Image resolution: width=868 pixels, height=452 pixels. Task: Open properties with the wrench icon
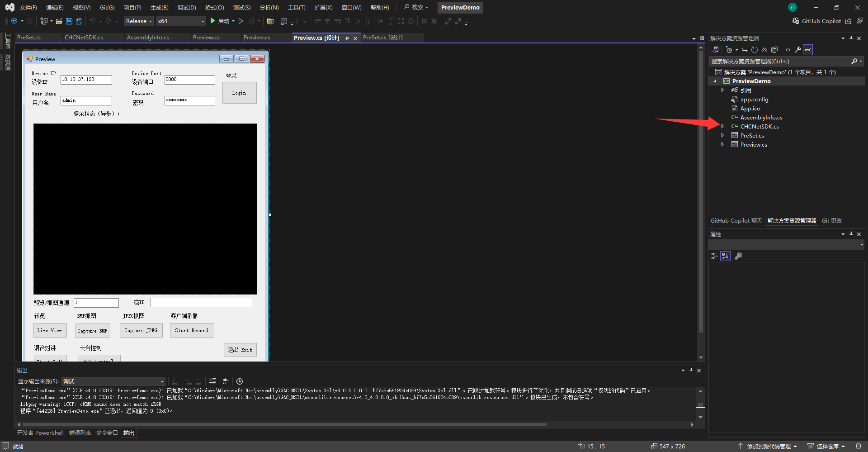798,50
